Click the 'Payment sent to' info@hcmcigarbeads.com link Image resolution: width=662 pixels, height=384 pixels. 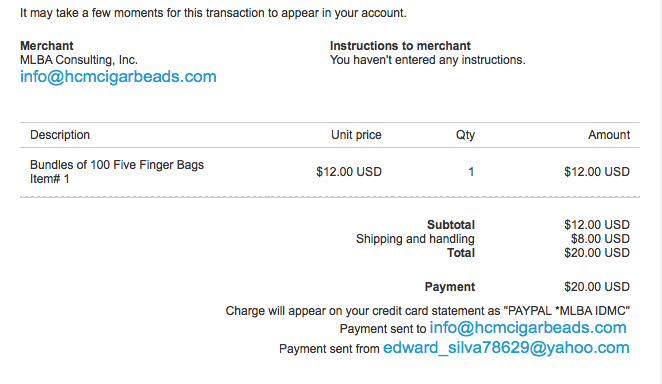pyautogui.click(x=528, y=327)
